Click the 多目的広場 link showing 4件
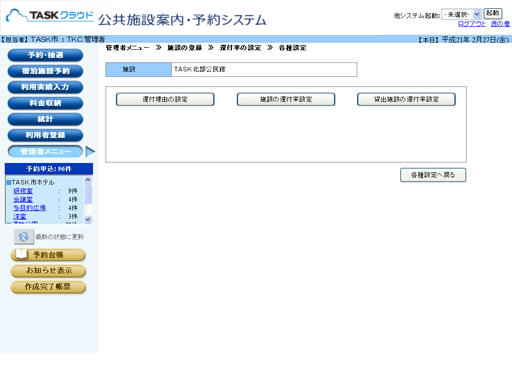512x384 pixels. [29, 208]
